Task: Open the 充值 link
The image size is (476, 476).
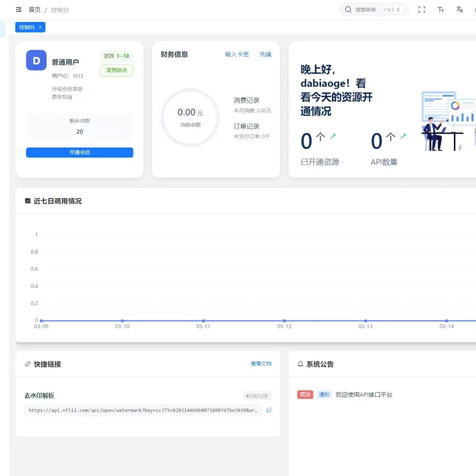Action: [x=265, y=54]
